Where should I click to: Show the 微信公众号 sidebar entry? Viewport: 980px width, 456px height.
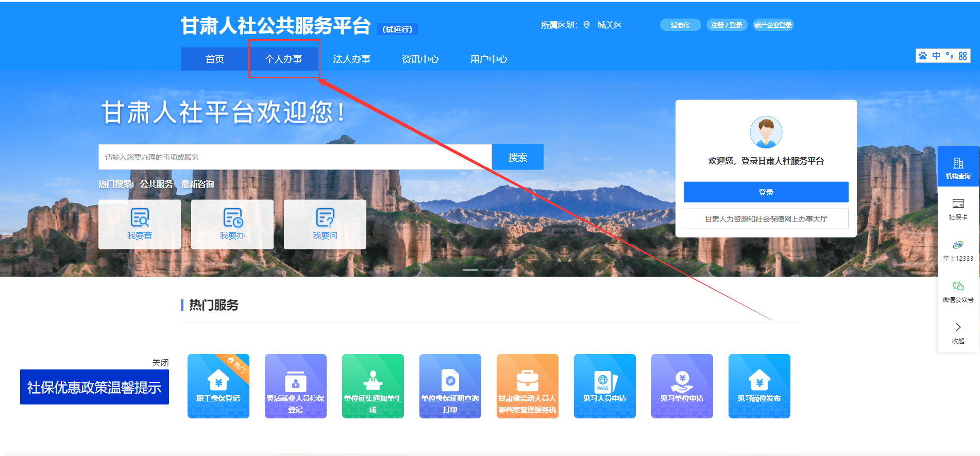958,291
